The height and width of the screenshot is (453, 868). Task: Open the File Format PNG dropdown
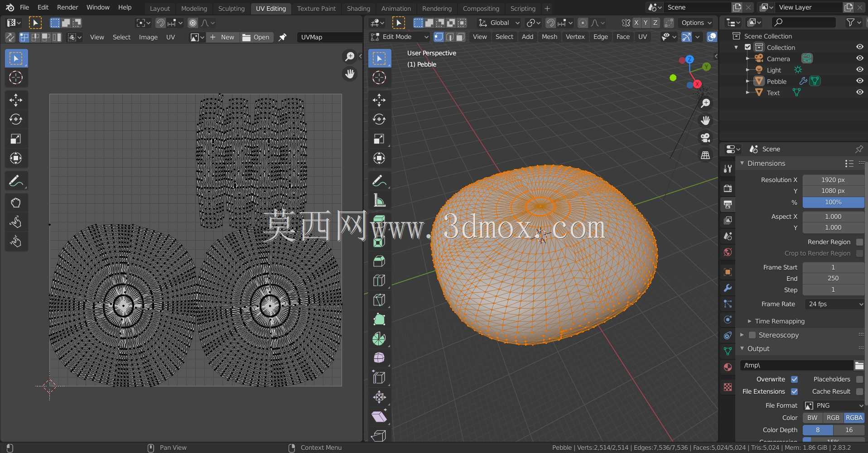[834, 405]
